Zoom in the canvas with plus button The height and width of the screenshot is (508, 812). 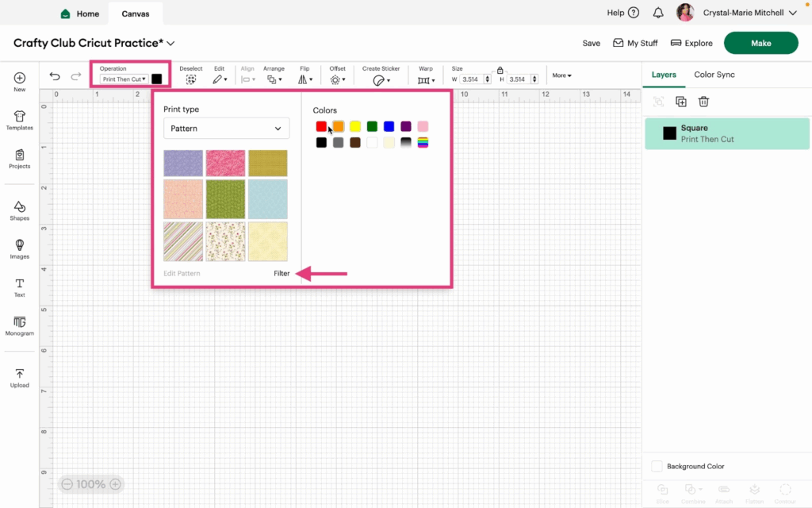(116, 484)
